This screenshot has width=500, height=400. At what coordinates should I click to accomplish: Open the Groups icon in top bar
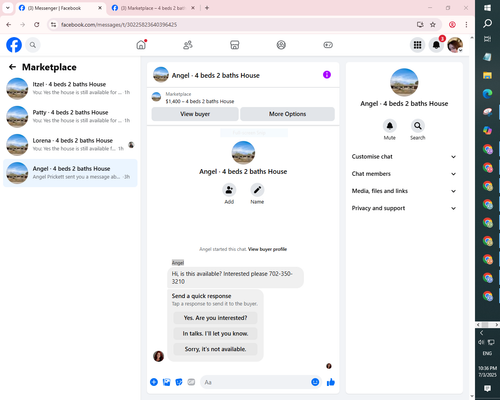coord(281,45)
